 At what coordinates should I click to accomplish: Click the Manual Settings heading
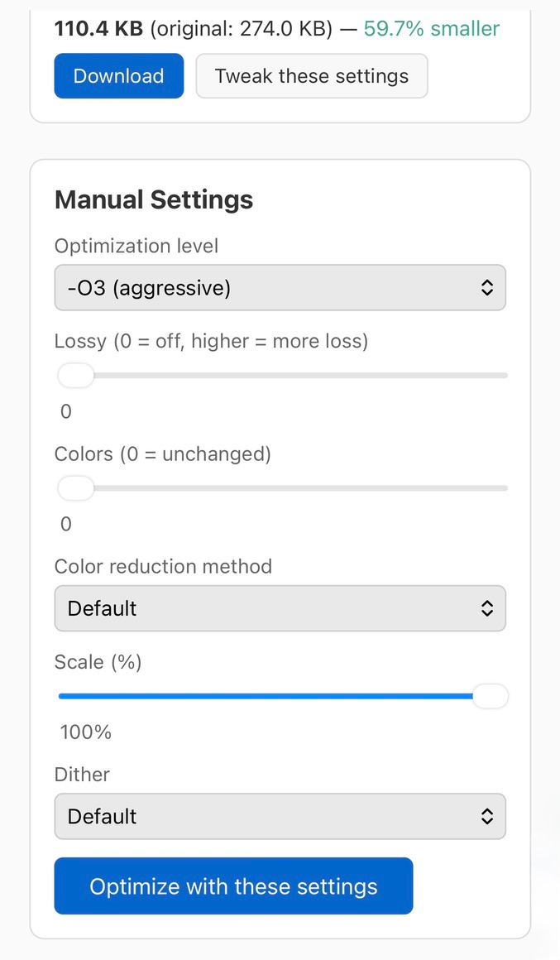pyautogui.click(x=153, y=199)
